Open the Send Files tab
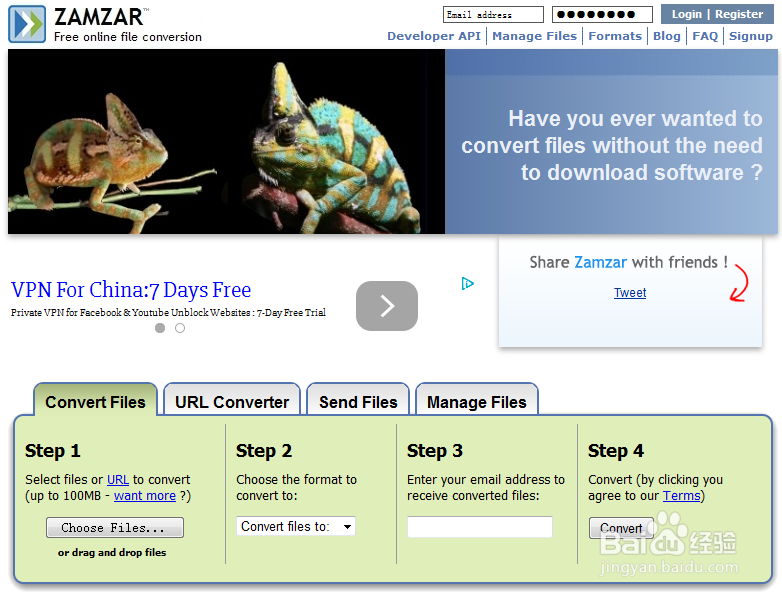 tap(358, 401)
